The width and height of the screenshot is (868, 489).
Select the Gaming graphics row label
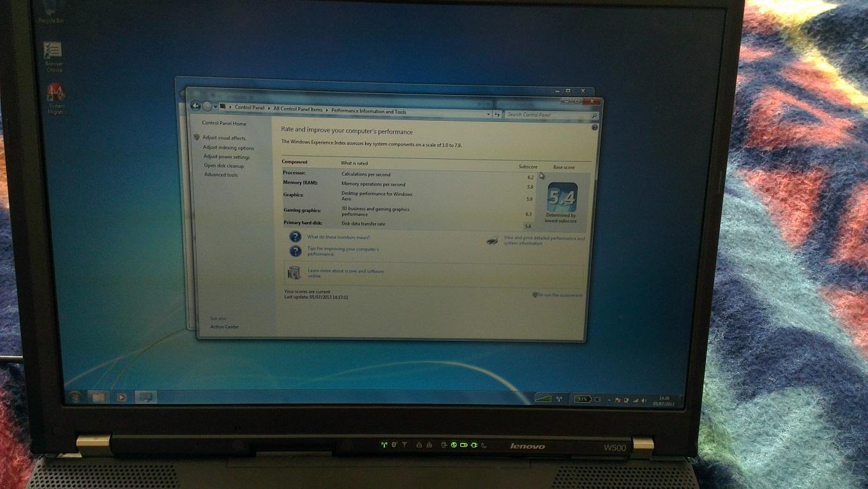click(x=302, y=209)
